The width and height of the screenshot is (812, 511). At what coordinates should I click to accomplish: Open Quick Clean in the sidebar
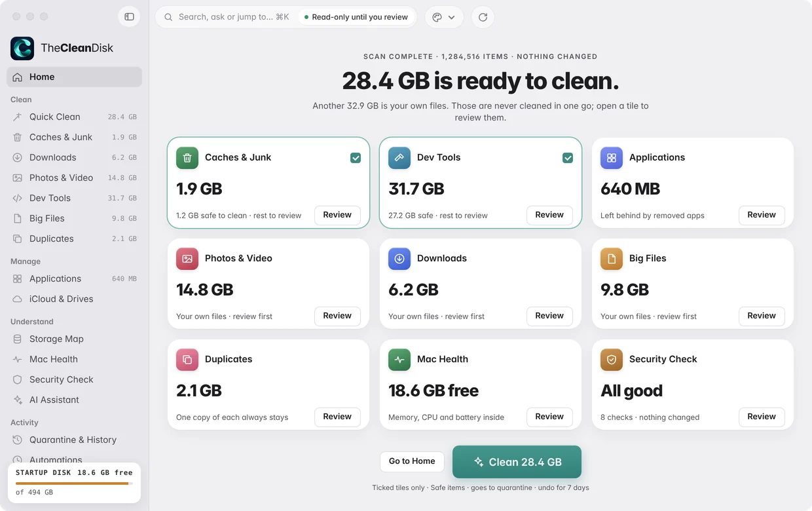tap(74, 117)
